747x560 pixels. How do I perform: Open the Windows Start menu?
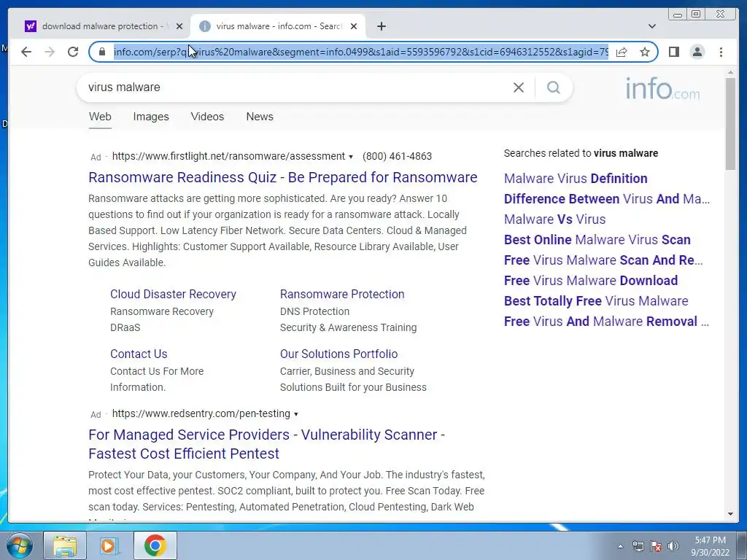click(20, 545)
